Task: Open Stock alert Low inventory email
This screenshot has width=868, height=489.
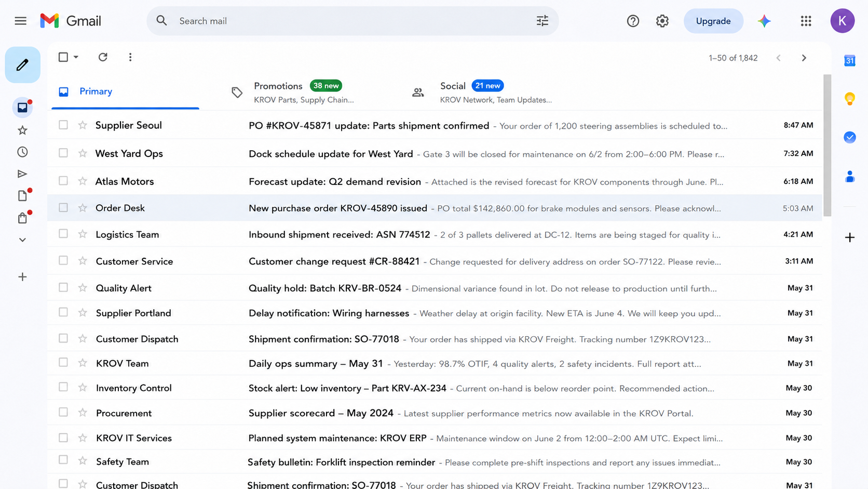Action: click(x=435, y=388)
